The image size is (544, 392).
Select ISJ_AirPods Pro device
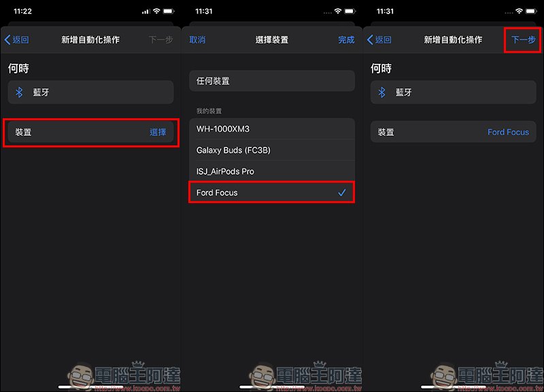[x=272, y=171]
